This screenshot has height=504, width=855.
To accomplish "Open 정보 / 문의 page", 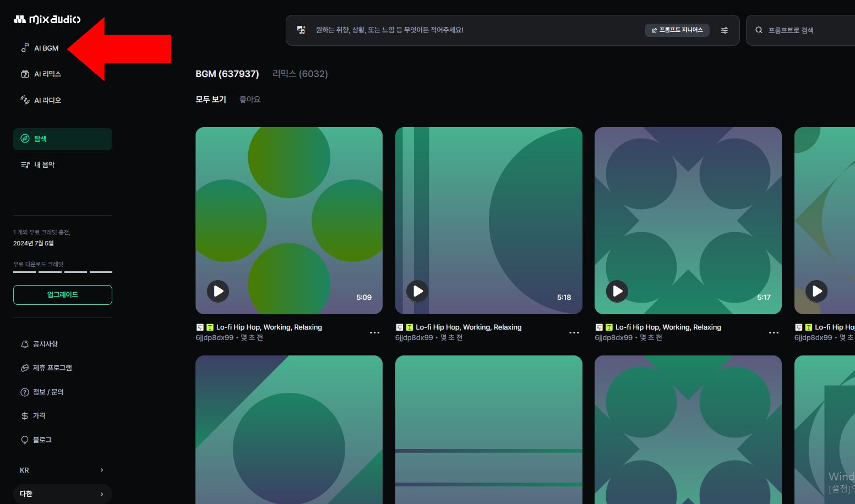I will point(42,392).
